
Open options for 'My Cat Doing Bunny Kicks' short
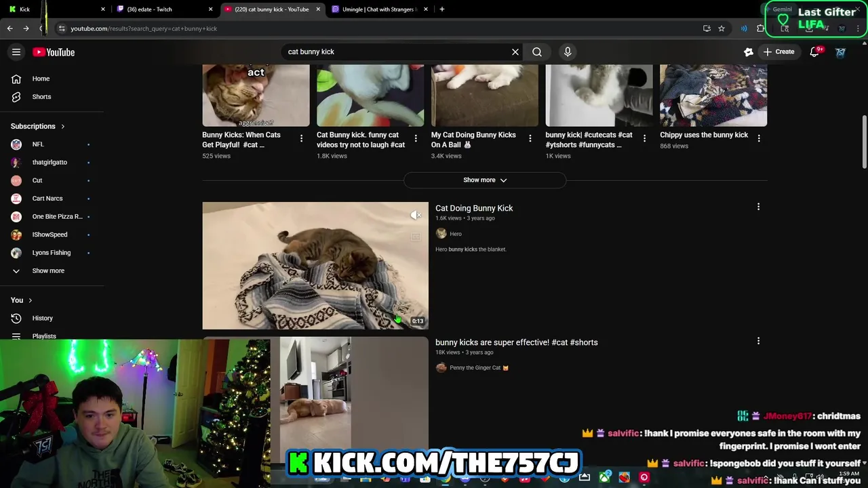(x=530, y=138)
